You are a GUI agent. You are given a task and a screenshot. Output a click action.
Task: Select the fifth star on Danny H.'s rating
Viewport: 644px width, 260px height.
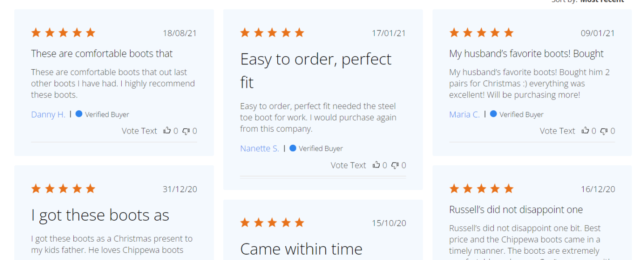click(x=90, y=32)
